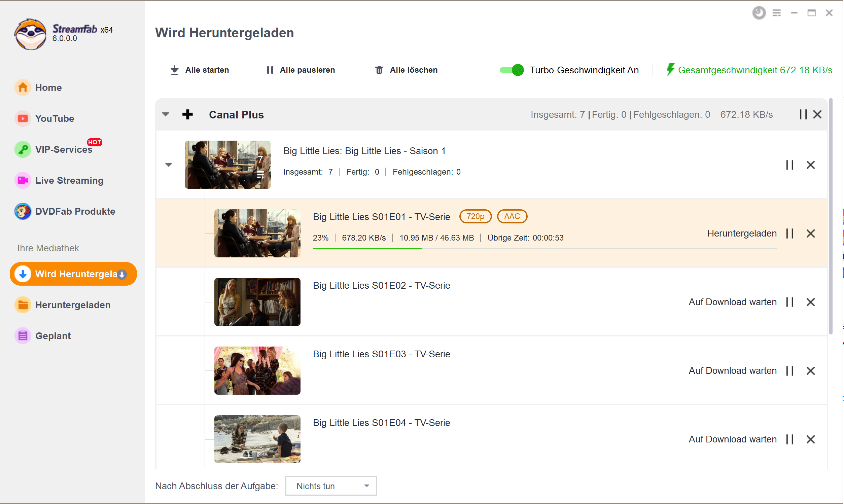Click the Big Little Lies S01E03 thumbnail

click(x=257, y=370)
